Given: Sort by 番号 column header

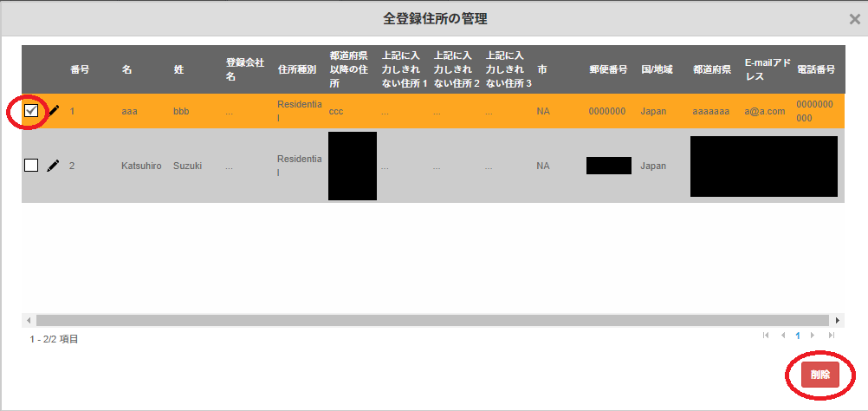Looking at the screenshot, I should tap(80, 69).
